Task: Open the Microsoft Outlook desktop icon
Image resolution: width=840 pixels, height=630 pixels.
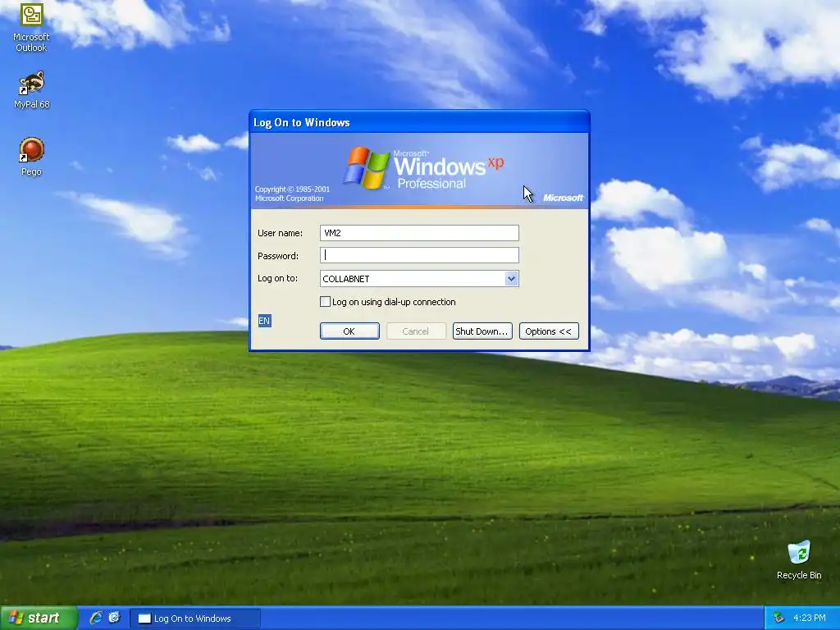Action: click(31, 27)
